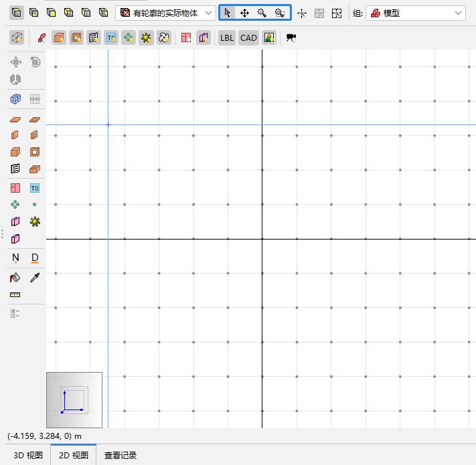Open the 有轮廓的实际物体 display mode dropdown
This screenshot has width=476, height=465.
(165, 13)
